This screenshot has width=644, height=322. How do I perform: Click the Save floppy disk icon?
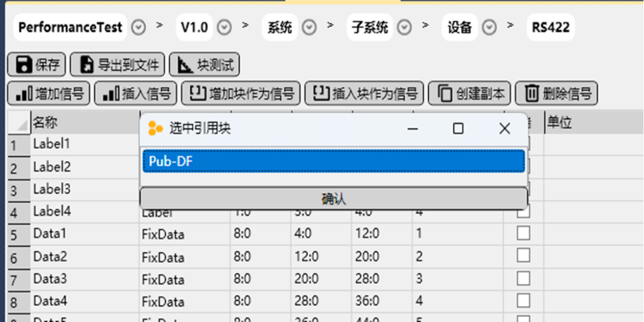click(x=24, y=65)
